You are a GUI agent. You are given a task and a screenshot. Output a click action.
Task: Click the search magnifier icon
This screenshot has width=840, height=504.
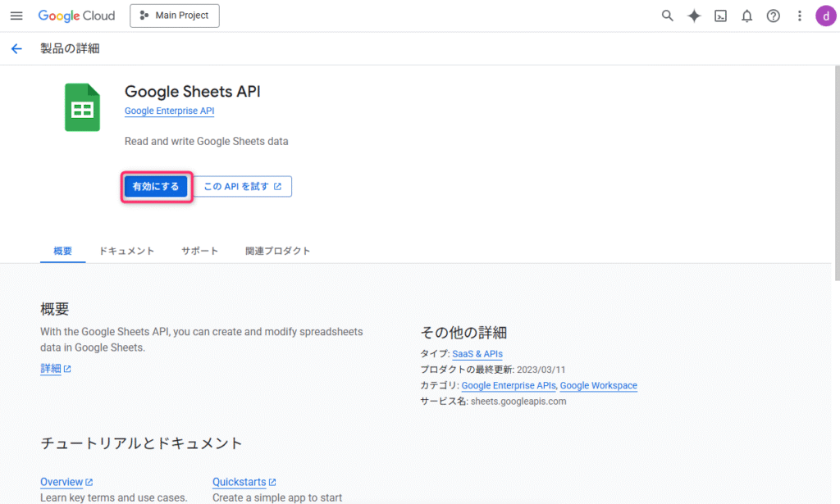tap(667, 16)
